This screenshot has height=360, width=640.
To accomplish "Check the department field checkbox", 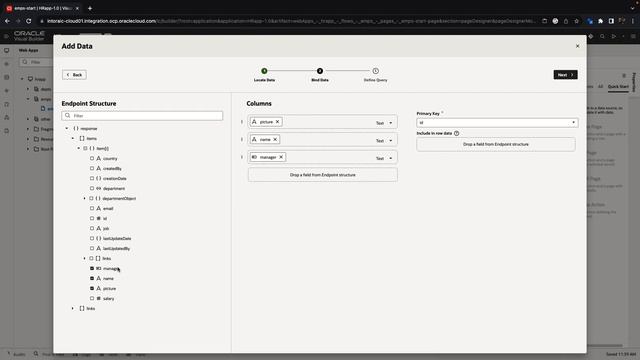I will [92, 189].
